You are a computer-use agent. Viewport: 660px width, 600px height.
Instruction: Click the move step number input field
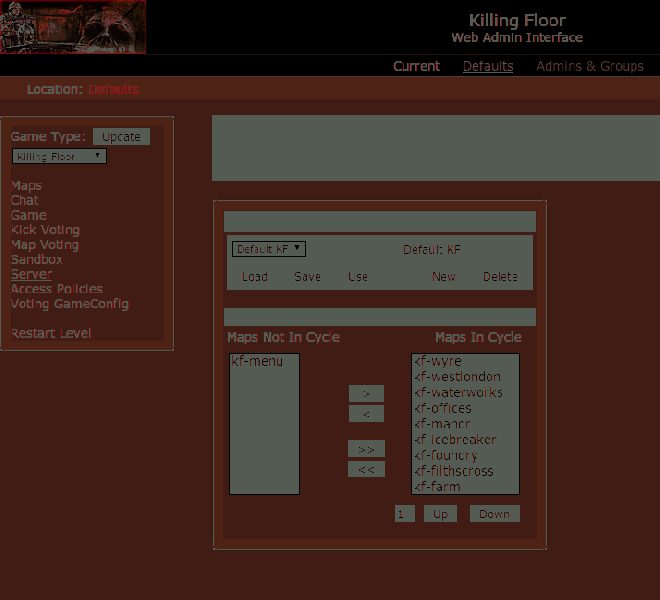click(x=405, y=514)
